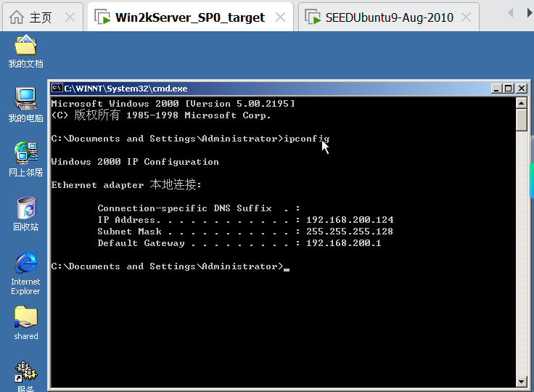Click the cmd.exe title bar system icon

57,88
